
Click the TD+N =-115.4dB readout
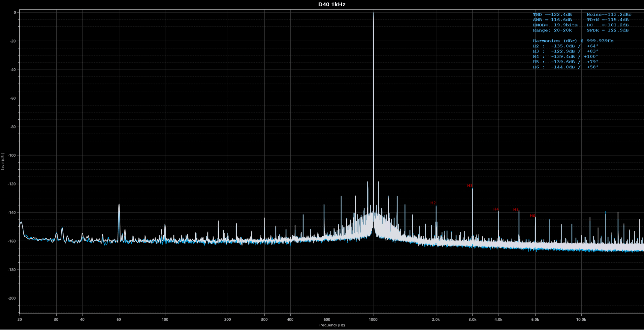click(x=608, y=20)
